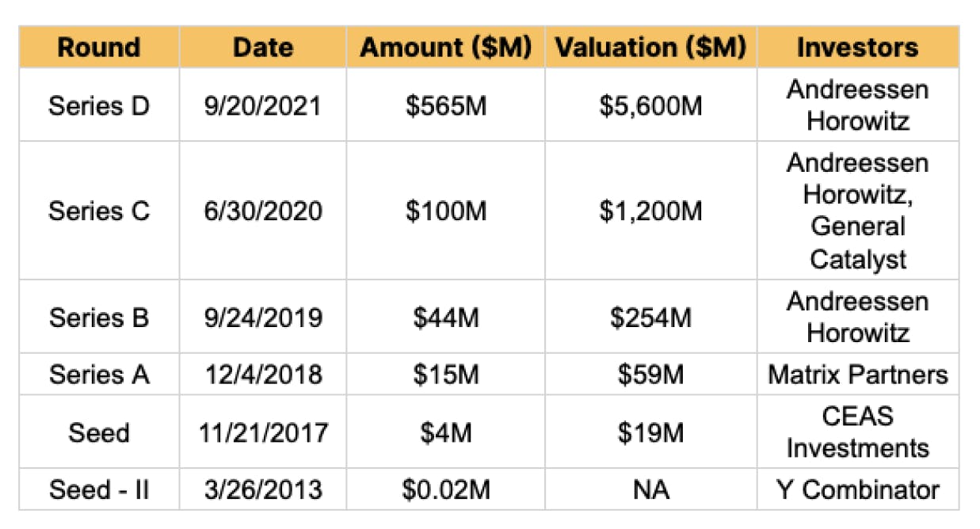Click the Date column header

[263, 48]
